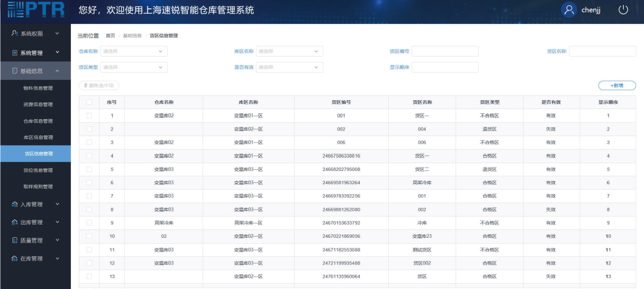Expand the 出库管理 menu chevron

pos(57,222)
